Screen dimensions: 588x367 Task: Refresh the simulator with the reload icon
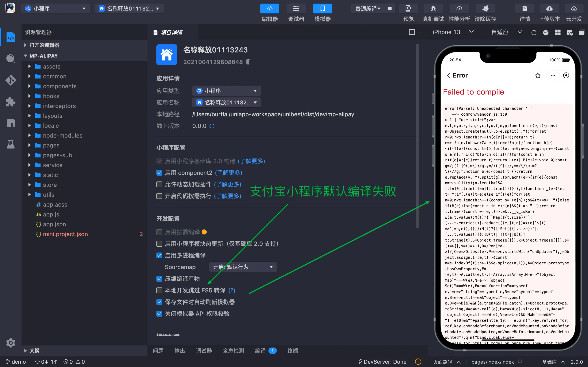tap(534, 32)
